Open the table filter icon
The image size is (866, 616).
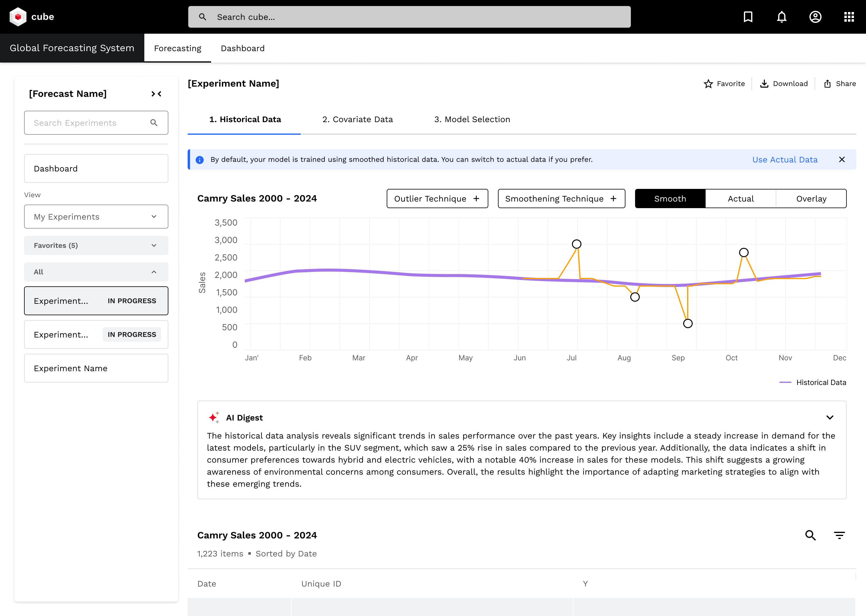pyautogui.click(x=840, y=535)
